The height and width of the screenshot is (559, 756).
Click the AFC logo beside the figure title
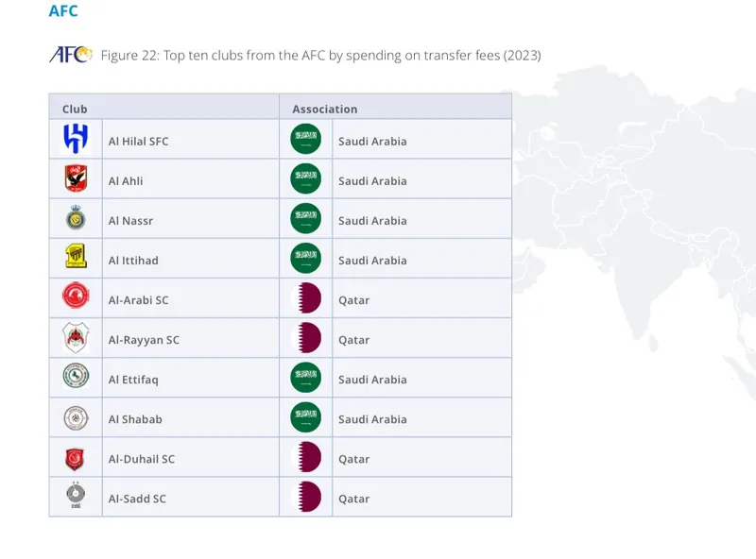tap(70, 55)
